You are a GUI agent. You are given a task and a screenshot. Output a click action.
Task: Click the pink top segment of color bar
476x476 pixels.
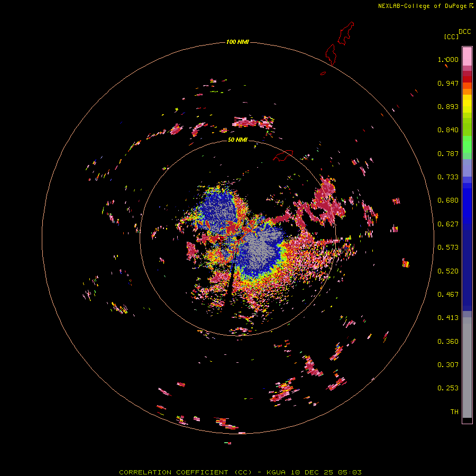pos(467,56)
